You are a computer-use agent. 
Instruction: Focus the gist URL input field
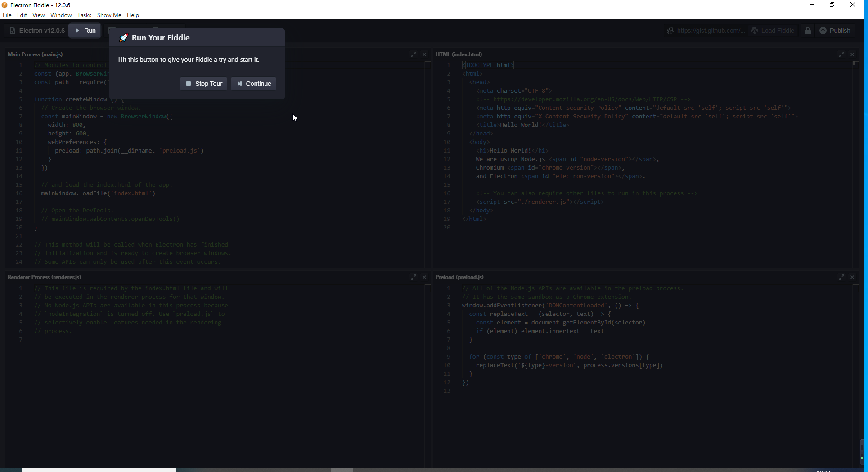tap(710, 31)
